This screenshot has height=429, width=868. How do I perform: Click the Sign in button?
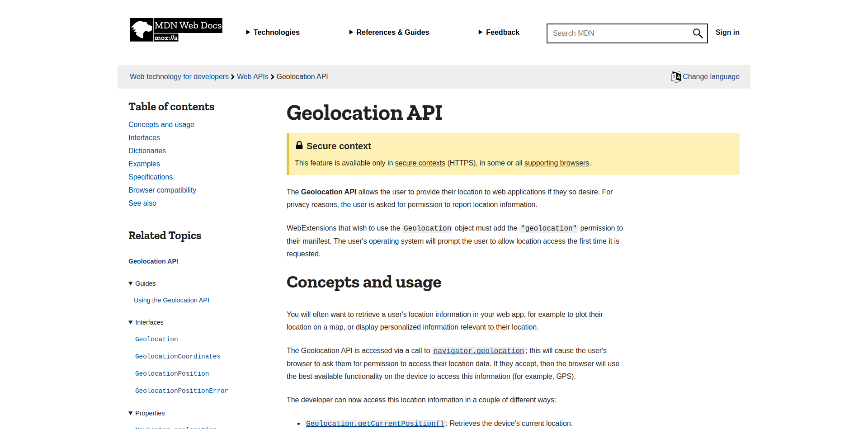point(727,32)
